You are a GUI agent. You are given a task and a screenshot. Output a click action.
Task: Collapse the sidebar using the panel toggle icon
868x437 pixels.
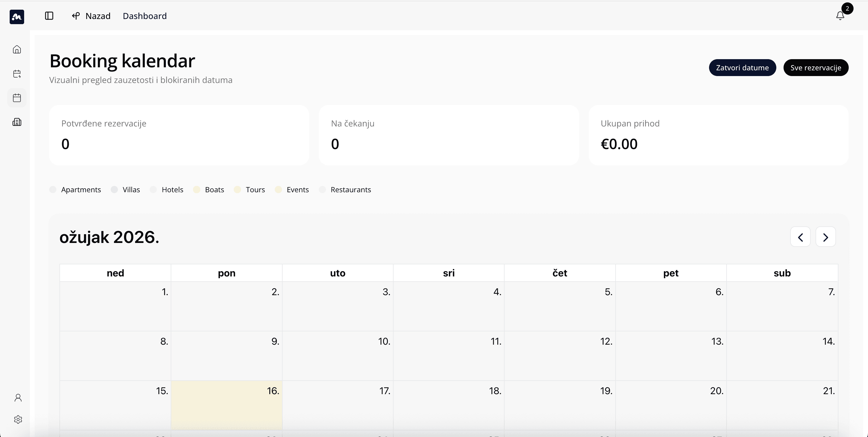coord(49,16)
